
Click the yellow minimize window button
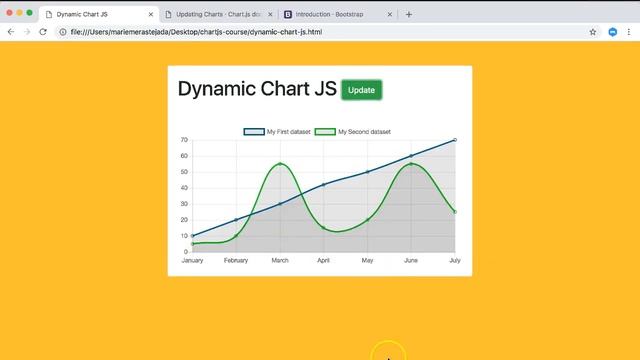tap(19, 13)
